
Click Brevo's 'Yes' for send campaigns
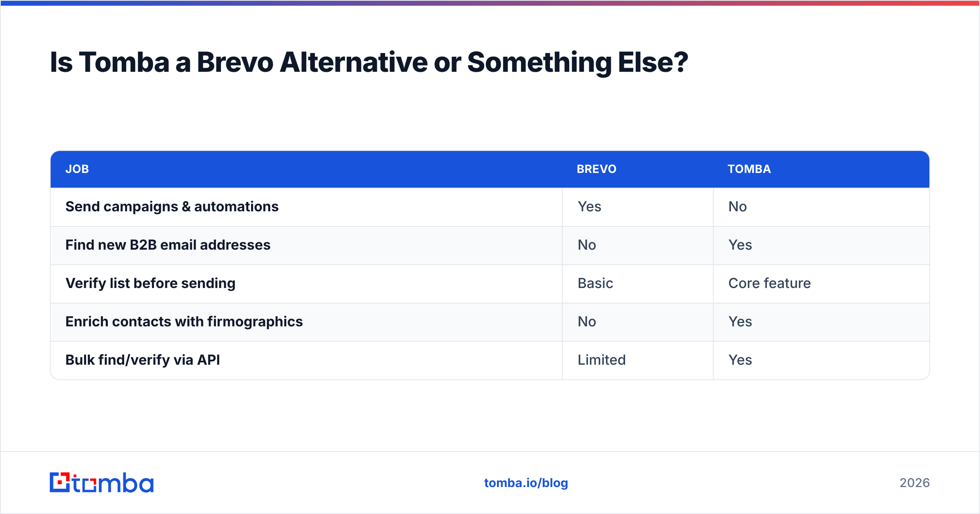pos(589,207)
